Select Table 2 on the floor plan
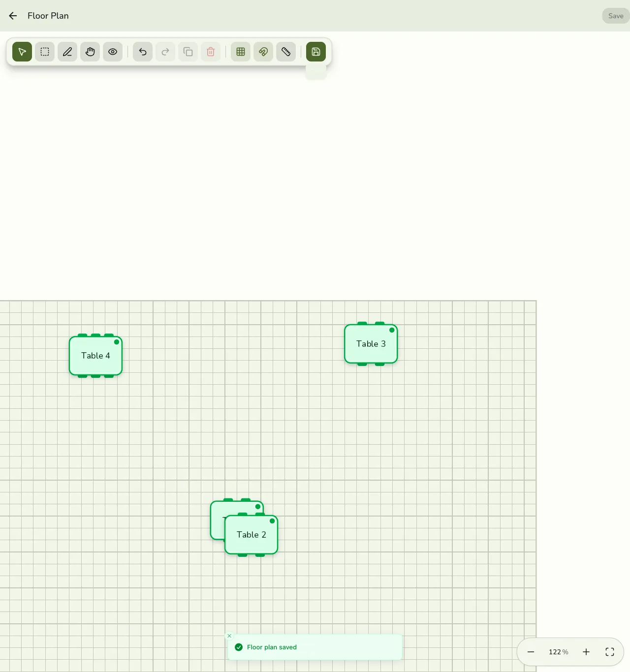The width and height of the screenshot is (630, 672). coord(251,535)
